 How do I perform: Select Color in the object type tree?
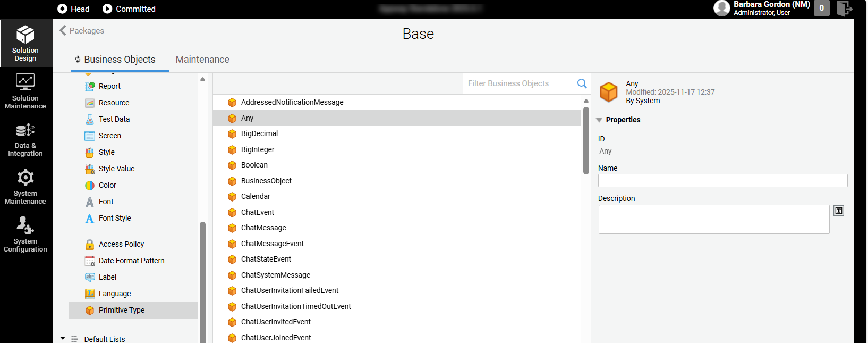click(x=107, y=185)
